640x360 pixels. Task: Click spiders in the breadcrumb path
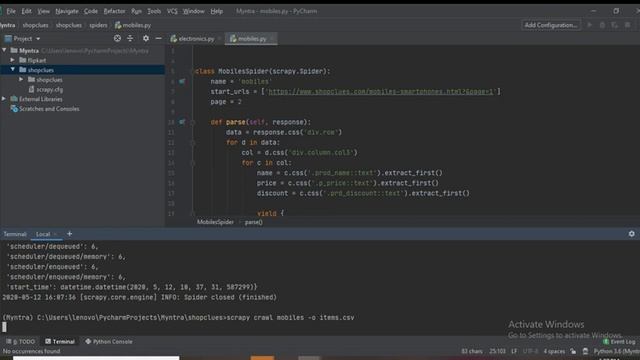[x=98, y=25]
